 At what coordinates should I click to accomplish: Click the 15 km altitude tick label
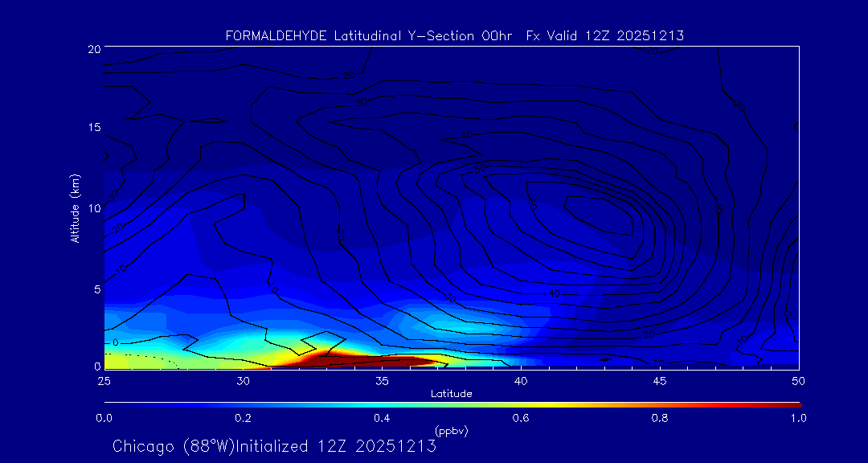(x=92, y=128)
